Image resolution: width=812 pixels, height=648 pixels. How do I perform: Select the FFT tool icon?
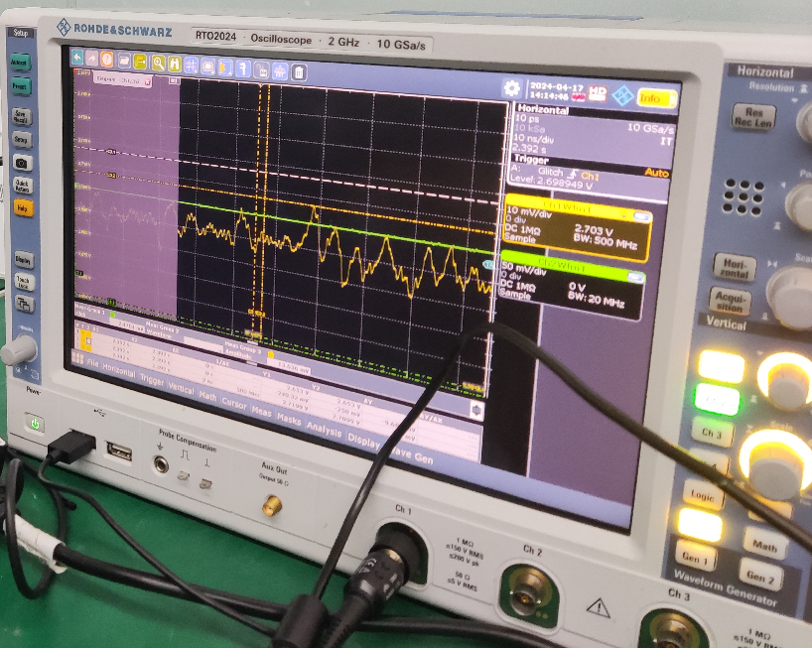(281, 70)
